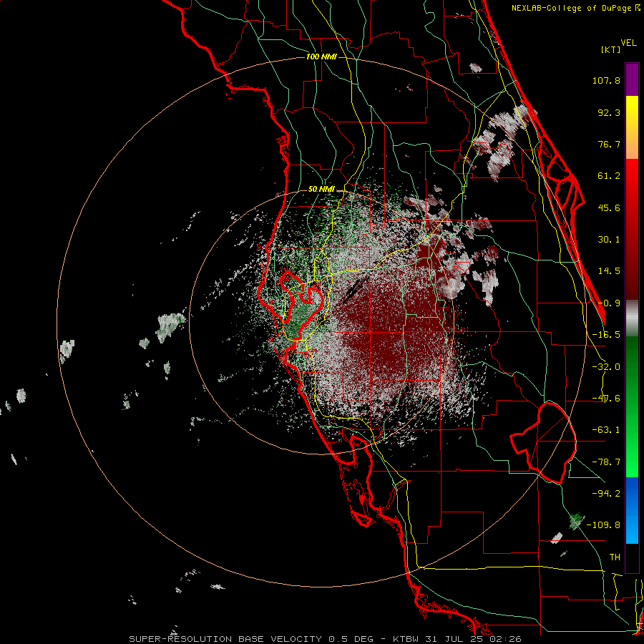Pick the blue segment of the color bar
Screen dimensions: 644x644
pos(632,510)
